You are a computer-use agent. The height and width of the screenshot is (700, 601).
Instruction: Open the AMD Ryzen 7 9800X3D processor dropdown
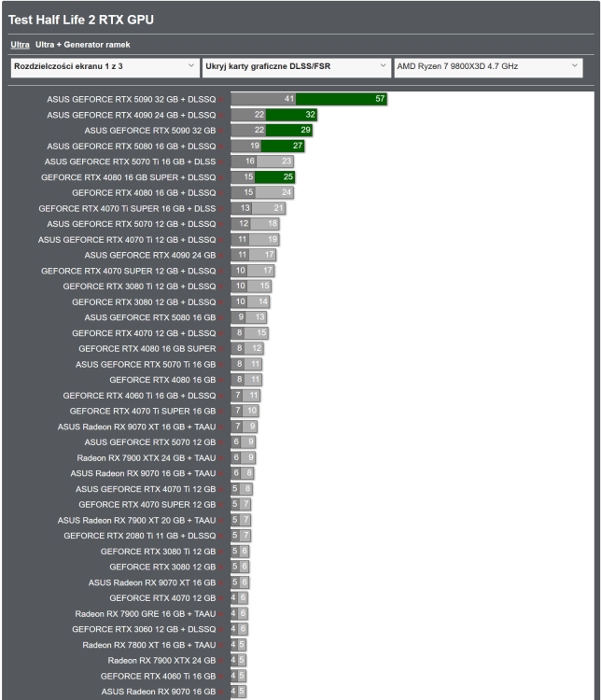point(488,67)
